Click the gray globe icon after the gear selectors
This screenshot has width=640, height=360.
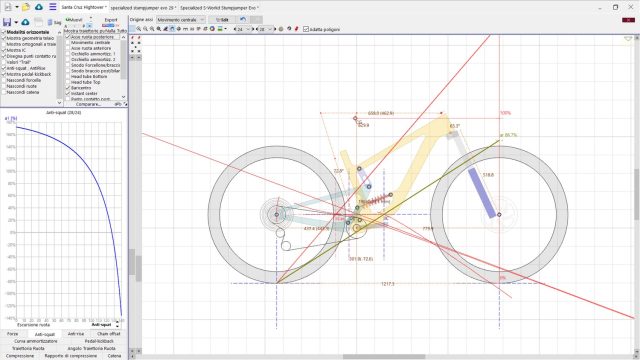tap(281, 29)
